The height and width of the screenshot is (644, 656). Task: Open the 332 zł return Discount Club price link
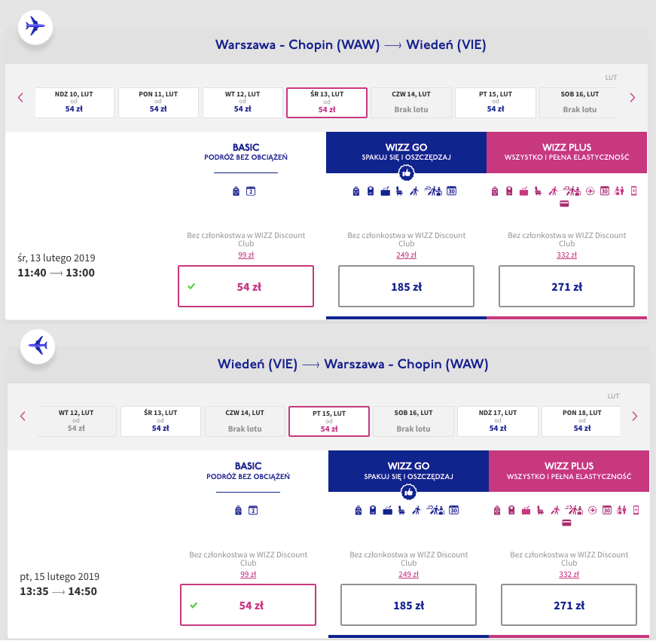(x=569, y=574)
